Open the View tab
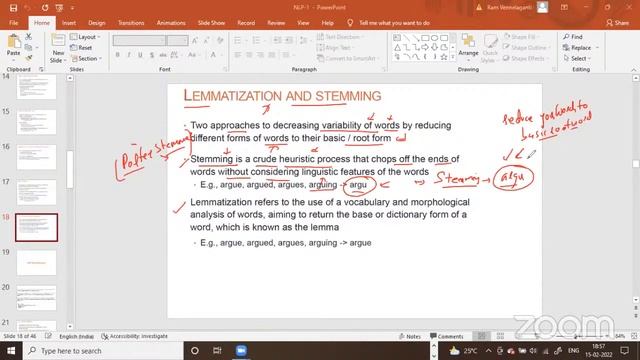Image resolution: width=640 pixels, height=360 pixels. [x=303, y=23]
